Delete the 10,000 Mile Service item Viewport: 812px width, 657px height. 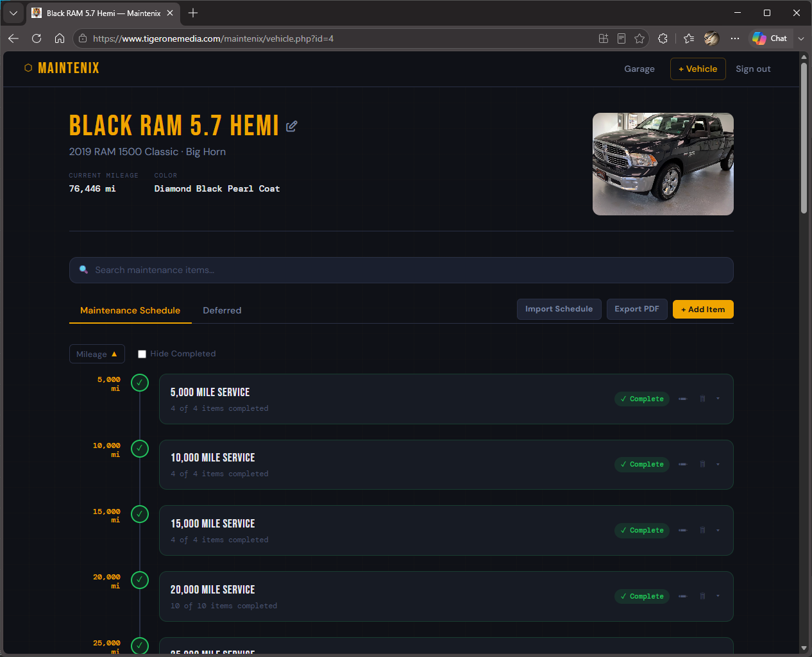point(702,464)
